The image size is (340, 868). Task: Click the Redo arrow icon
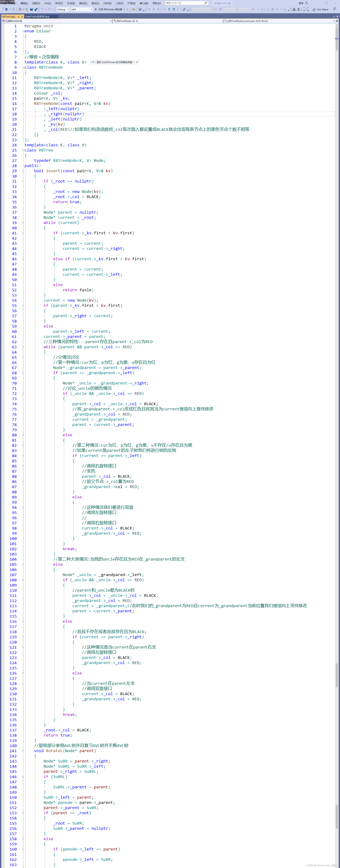point(50,9)
